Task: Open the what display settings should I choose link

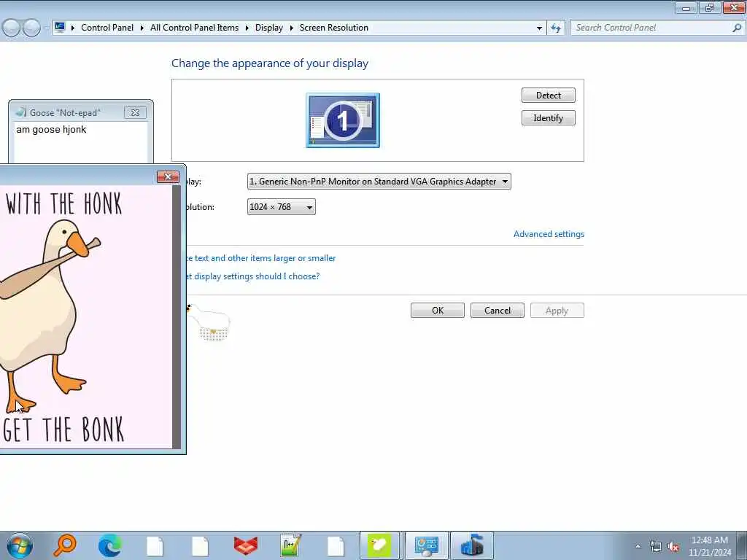Action: coord(253,276)
